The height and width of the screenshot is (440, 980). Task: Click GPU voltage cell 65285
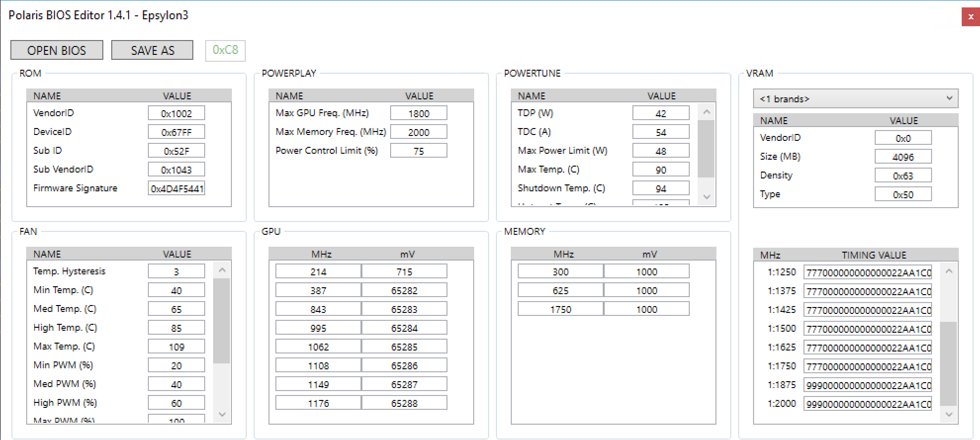[404, 347]
